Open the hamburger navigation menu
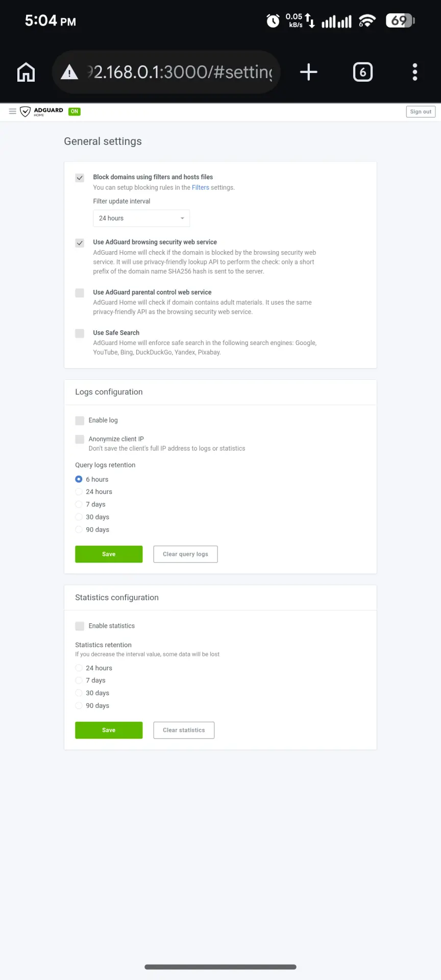 pos(13,111)
